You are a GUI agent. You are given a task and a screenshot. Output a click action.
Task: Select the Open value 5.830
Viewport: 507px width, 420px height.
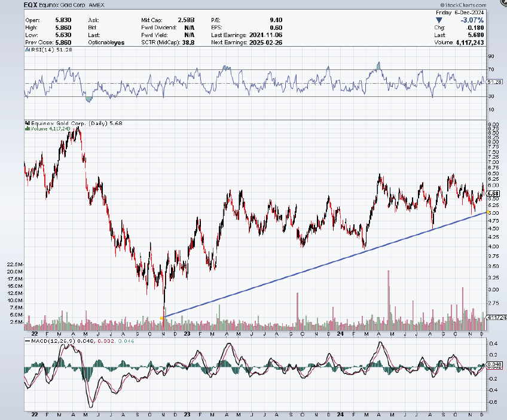coord(63,20)
